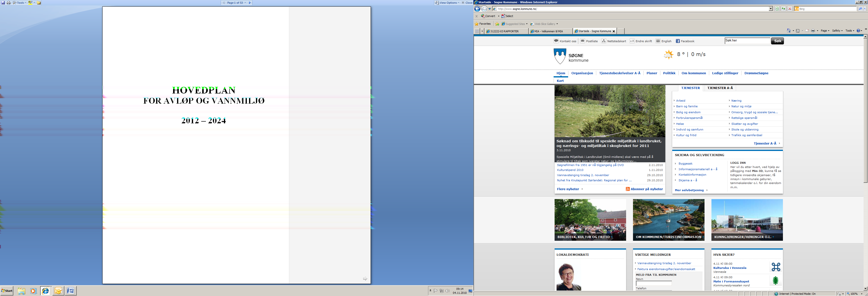This screenshot has height=296, width=868.
Task: Open the Natur og miljø service link
Action: point(741,107)
